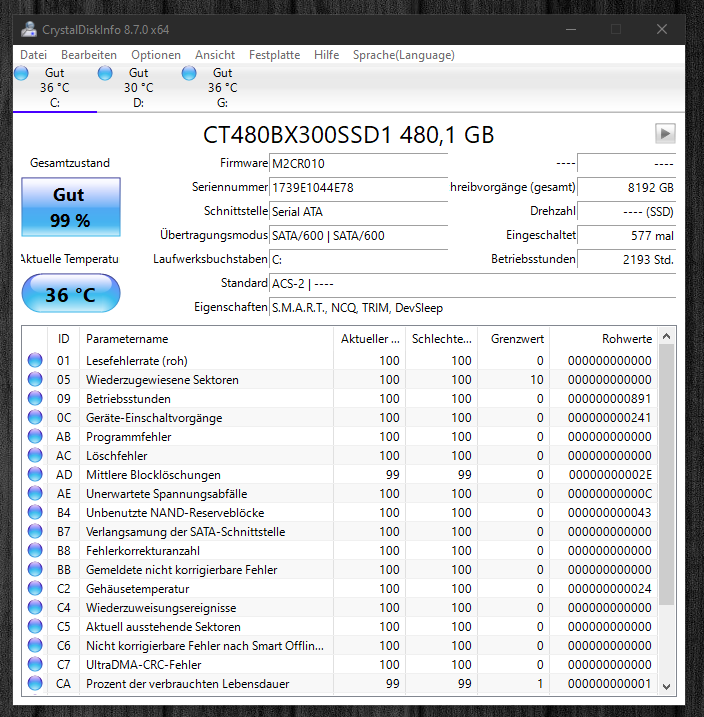Click status orb for Betriebsstunden row 09
This screenshot has width=704, height=717.
(x=35, y=398)
